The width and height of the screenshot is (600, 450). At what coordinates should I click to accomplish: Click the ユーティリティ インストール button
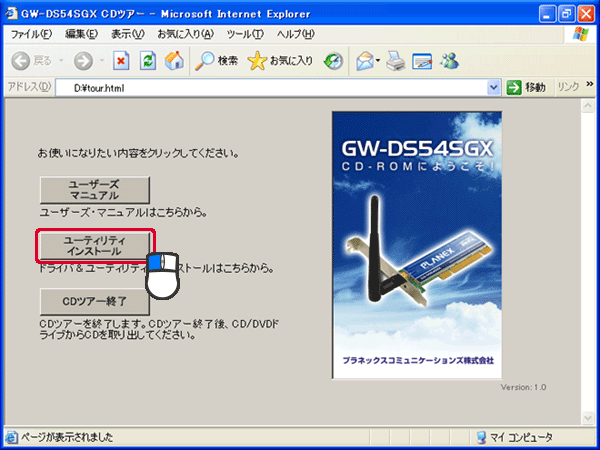95,246
